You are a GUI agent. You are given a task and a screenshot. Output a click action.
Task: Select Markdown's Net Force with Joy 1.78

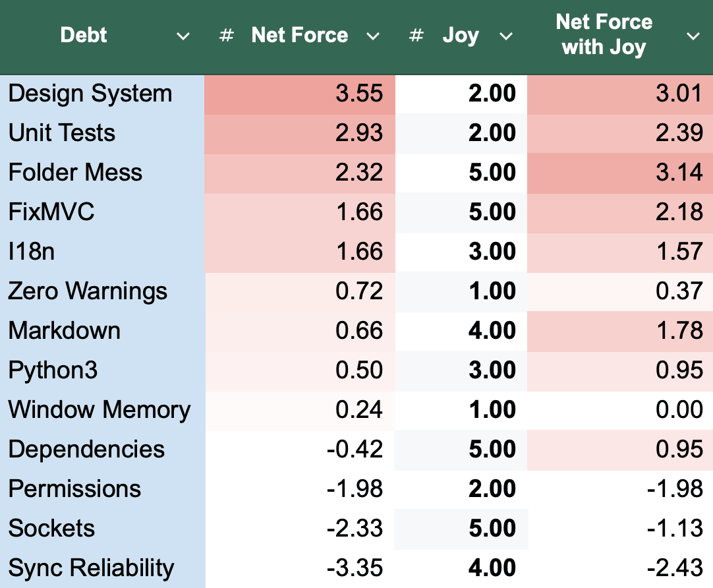click(x=680, y=331)
